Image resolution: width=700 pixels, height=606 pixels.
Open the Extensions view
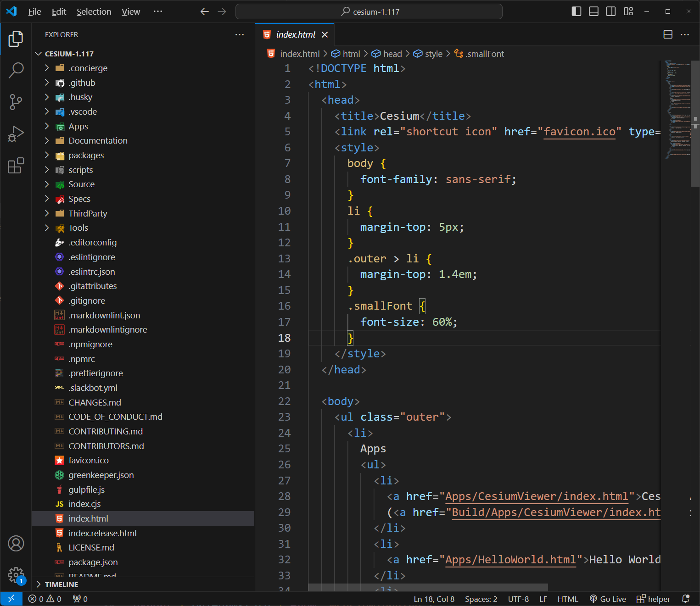(16, 165)
